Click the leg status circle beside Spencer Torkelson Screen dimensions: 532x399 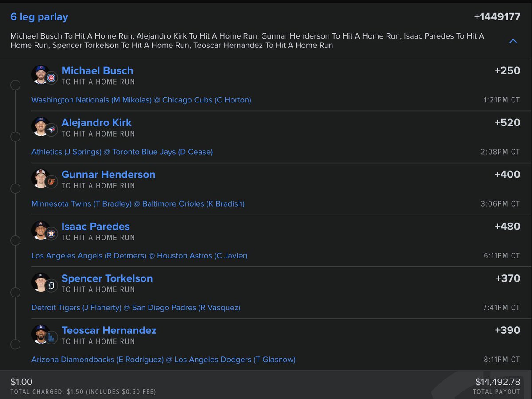click(15, 292)
